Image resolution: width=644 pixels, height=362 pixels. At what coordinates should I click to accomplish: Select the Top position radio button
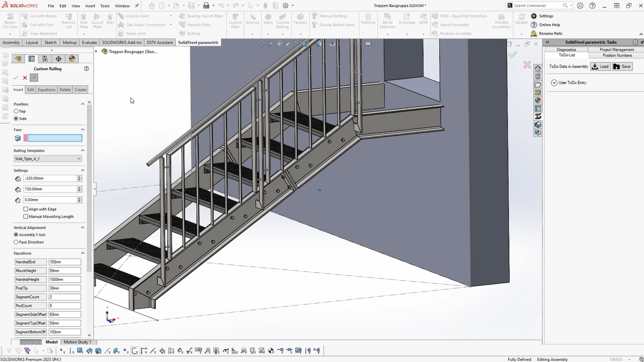point(16,111)
